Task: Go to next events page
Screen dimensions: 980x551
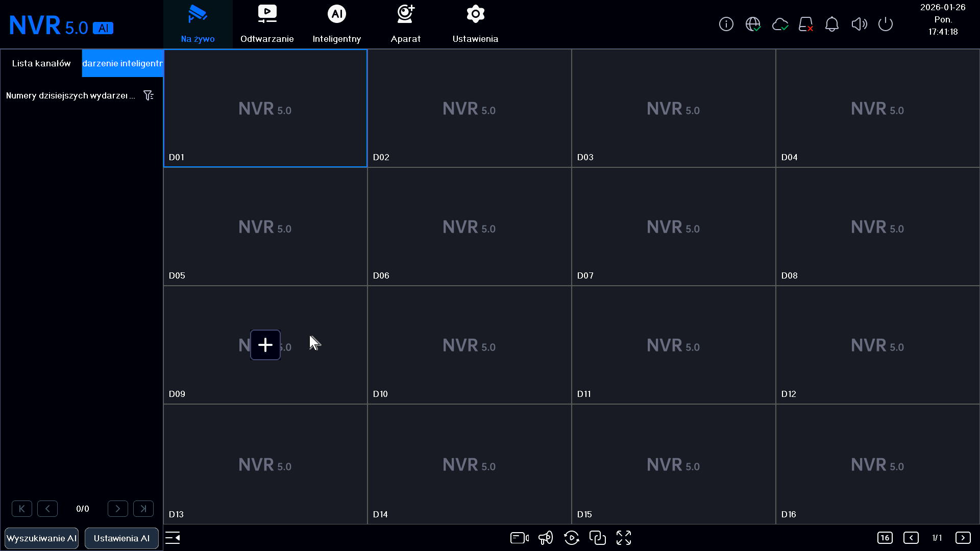Action: [118, 509]
